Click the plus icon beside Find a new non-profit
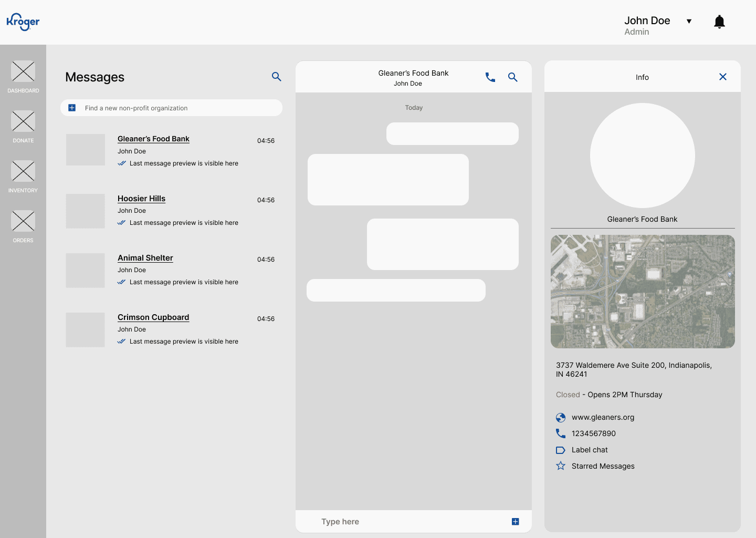Image resolution: width=756 pixels, height=538 pixels. click(72, 108)
